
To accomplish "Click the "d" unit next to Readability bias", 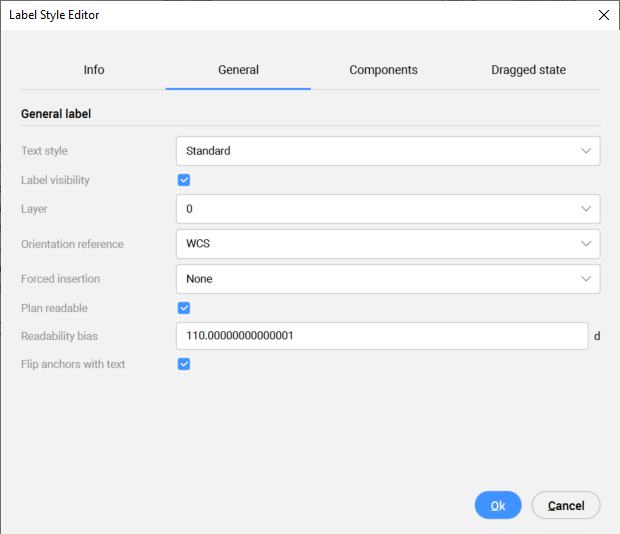I will 597,336.
